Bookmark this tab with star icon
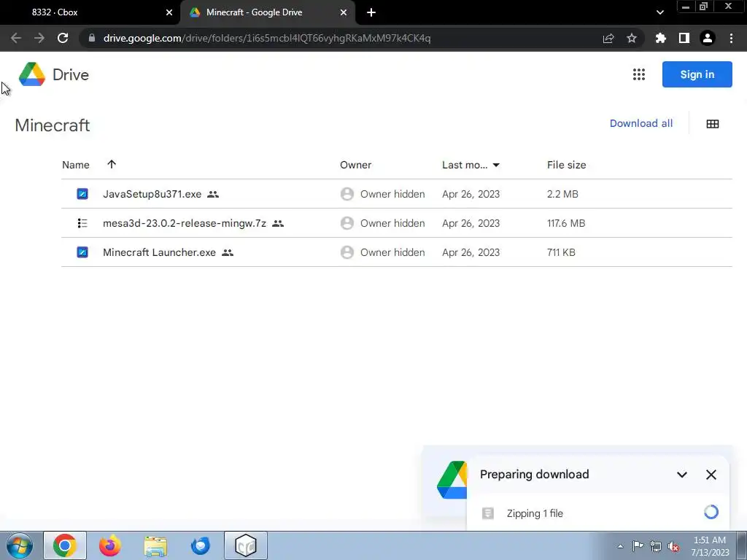The height and width of the screenshot is (560, 747). pos(632,38)
